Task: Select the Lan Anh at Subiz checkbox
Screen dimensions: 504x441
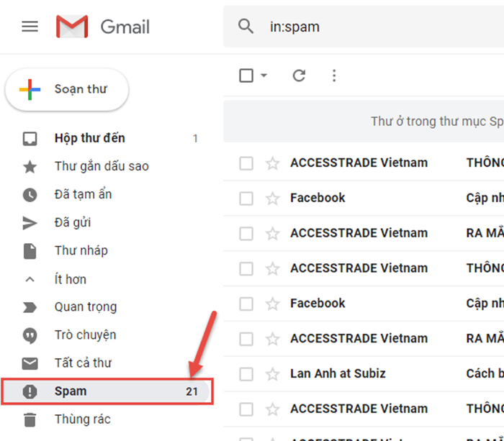Action: point(246,374)
